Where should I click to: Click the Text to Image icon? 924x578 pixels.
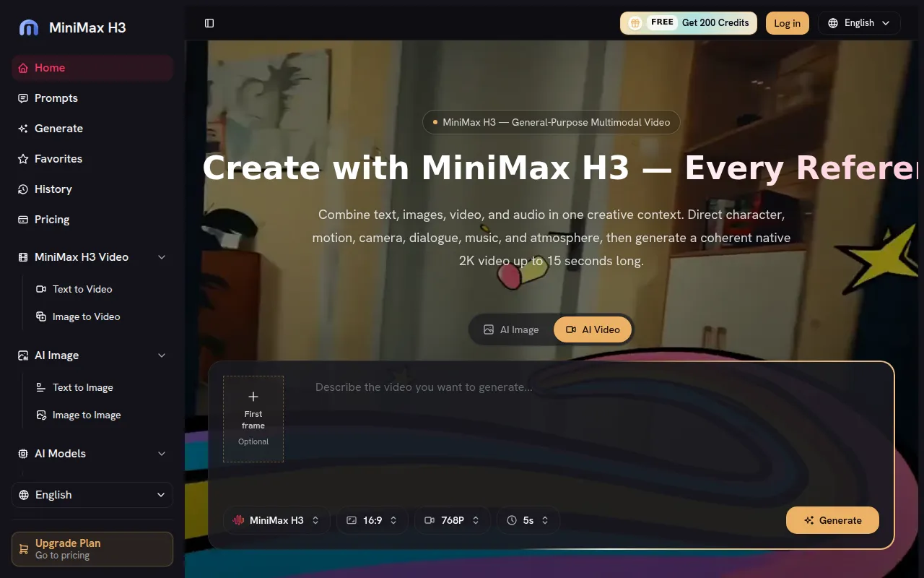click(x=41, y=387)
